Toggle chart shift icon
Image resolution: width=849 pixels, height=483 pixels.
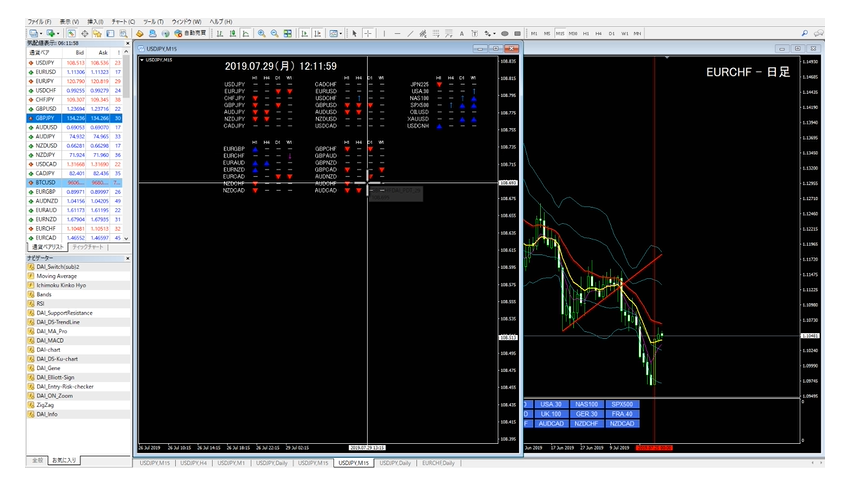coord(317,34)
